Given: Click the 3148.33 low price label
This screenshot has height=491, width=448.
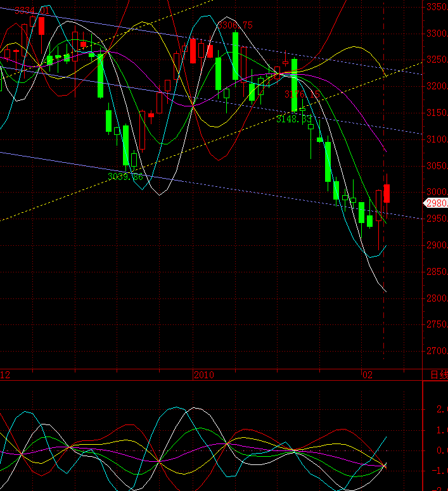Looking at the screenshot, I should click(294, 119).
